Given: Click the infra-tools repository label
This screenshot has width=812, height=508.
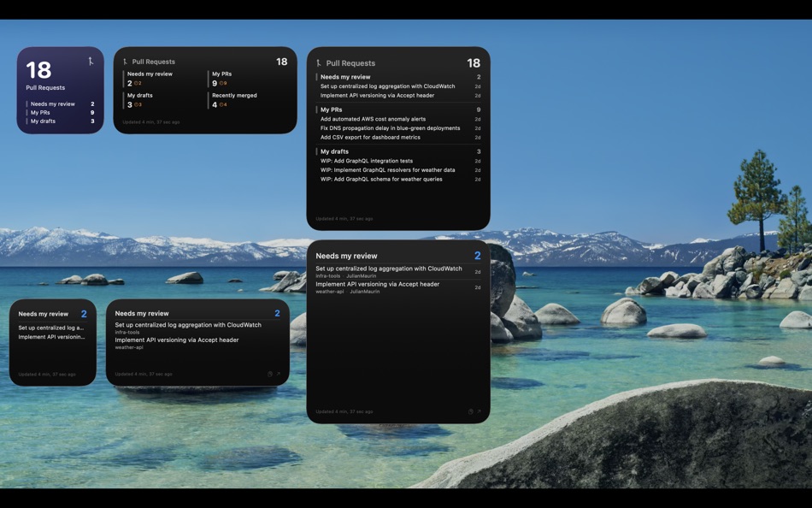Looking at the screenshot, I should (327, 277).
